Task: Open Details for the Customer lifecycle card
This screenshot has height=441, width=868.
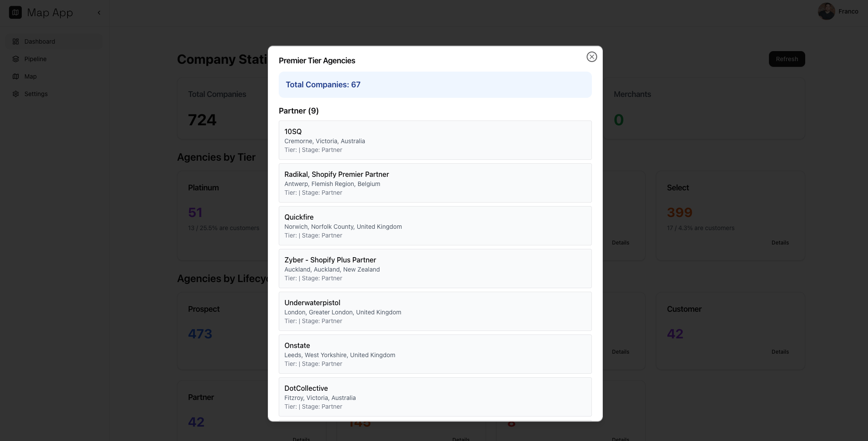Action: (780, 352)
